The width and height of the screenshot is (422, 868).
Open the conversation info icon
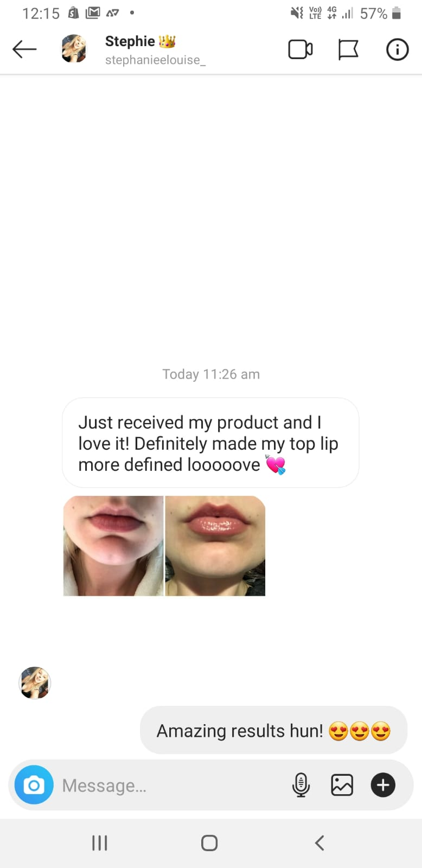[x=397, y=49]
